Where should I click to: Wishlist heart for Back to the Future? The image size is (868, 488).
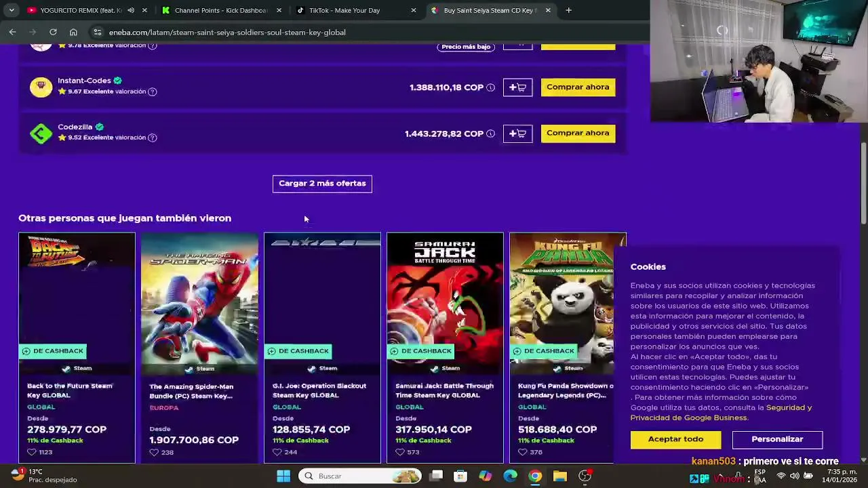point(31,452)
